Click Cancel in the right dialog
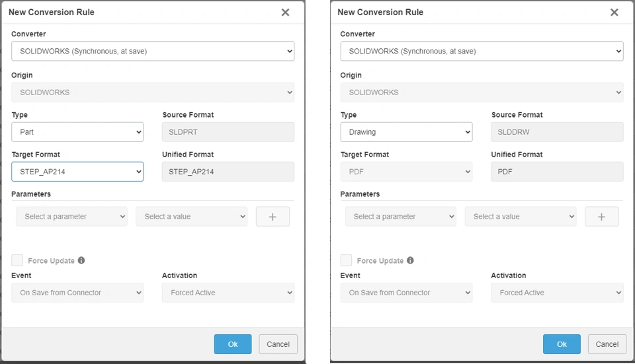 607,344
